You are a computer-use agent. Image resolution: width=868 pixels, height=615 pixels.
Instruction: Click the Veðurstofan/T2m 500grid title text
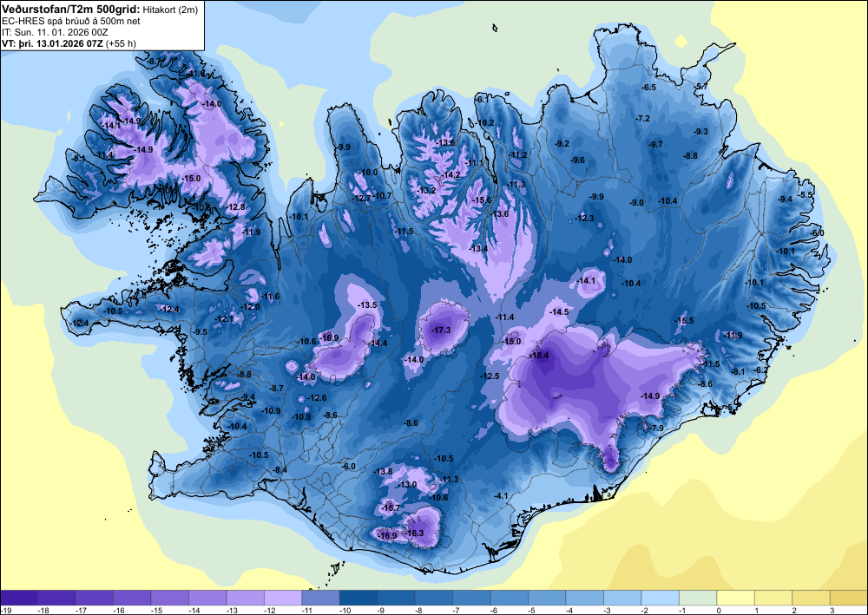coord(71,9)
